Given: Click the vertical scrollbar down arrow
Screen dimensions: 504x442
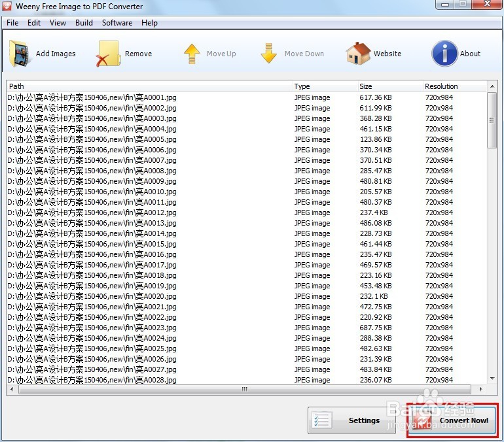Looking at the screenshot, I should (492, 379).
